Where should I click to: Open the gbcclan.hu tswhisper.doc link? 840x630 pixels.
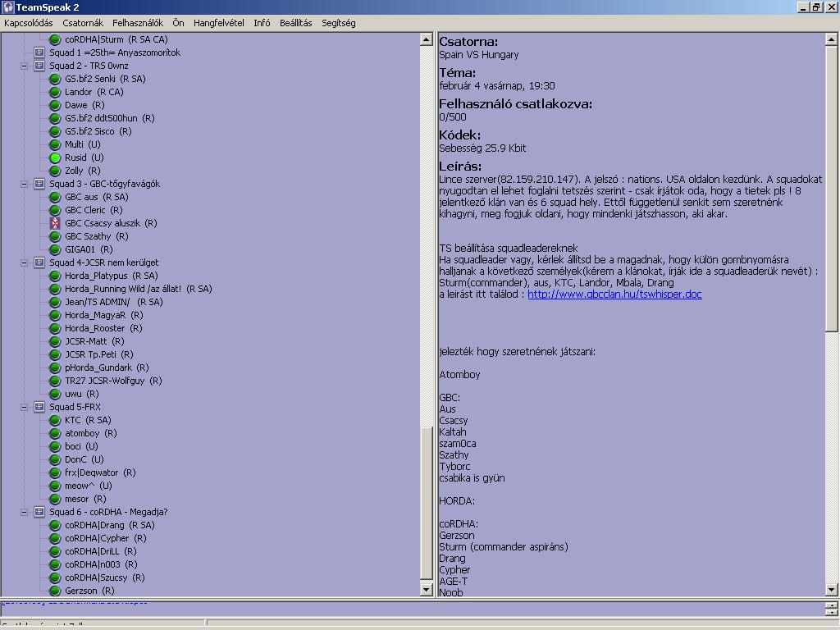coord(614,294)
